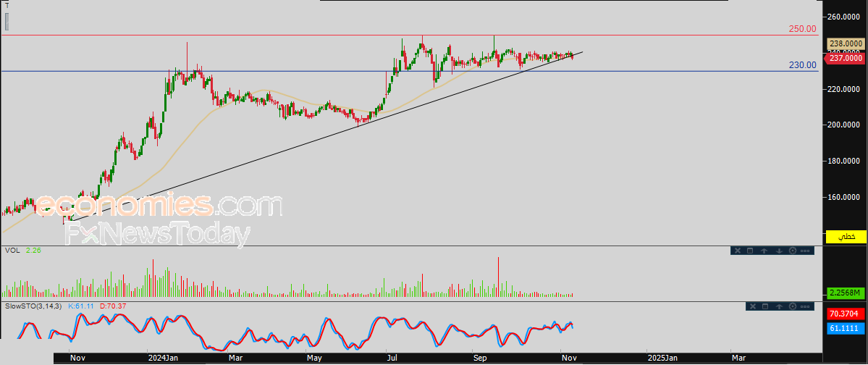Maximize the SlowSTO indicator panel
Screen dimensions: 868x365
coord(765,306)
